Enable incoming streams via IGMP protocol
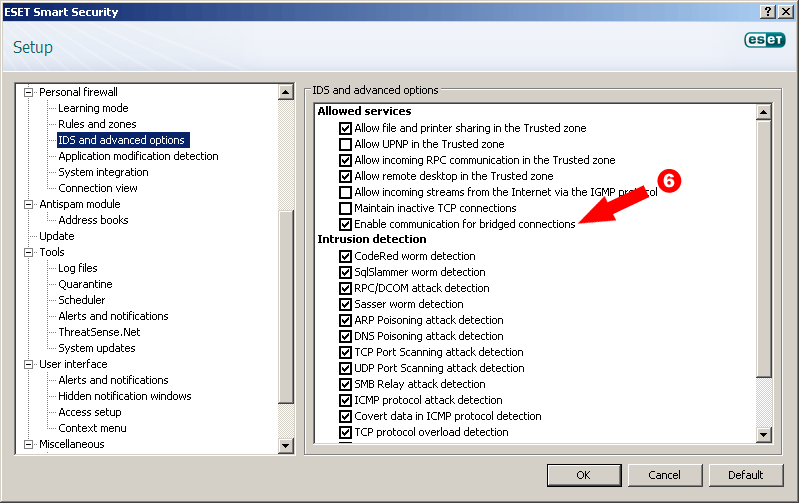Image resolution: width=799 pixels, height=503 pixels. pyautogui.click(x=345, y=193)
